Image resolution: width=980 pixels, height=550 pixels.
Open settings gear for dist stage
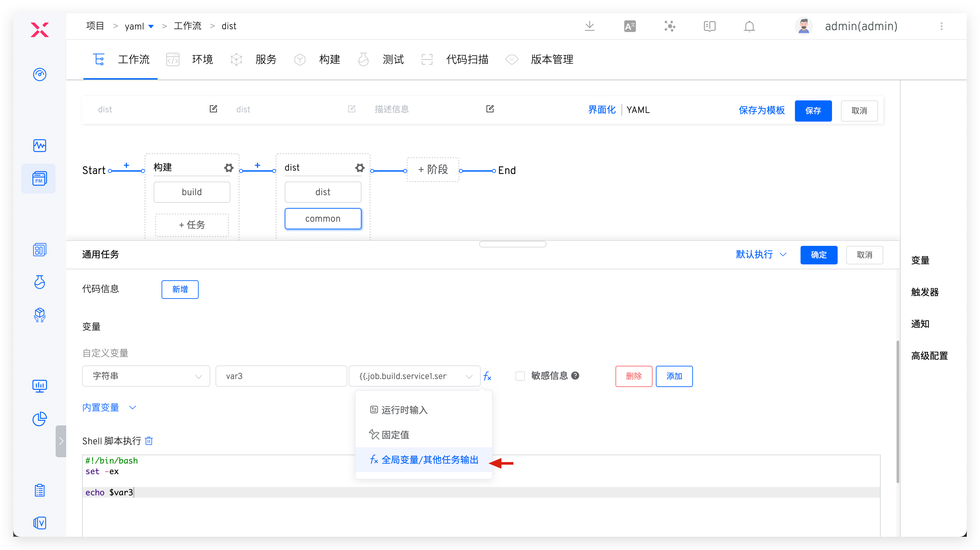[360, 167]
